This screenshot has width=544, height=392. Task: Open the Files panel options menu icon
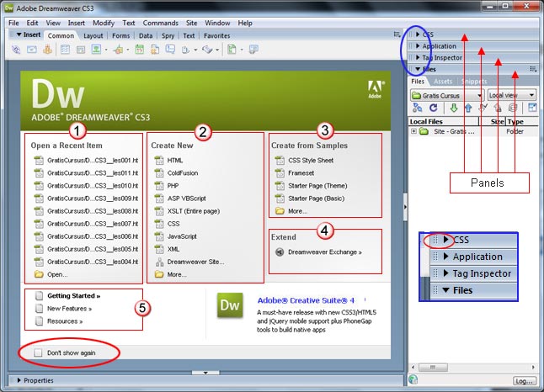click(x=533, y=69)
